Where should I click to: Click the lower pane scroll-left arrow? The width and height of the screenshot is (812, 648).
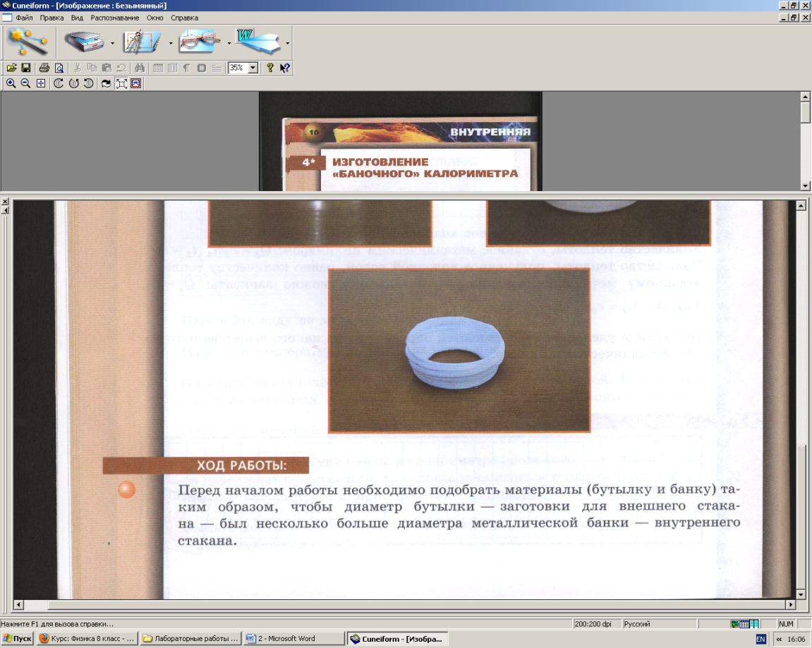18,604
